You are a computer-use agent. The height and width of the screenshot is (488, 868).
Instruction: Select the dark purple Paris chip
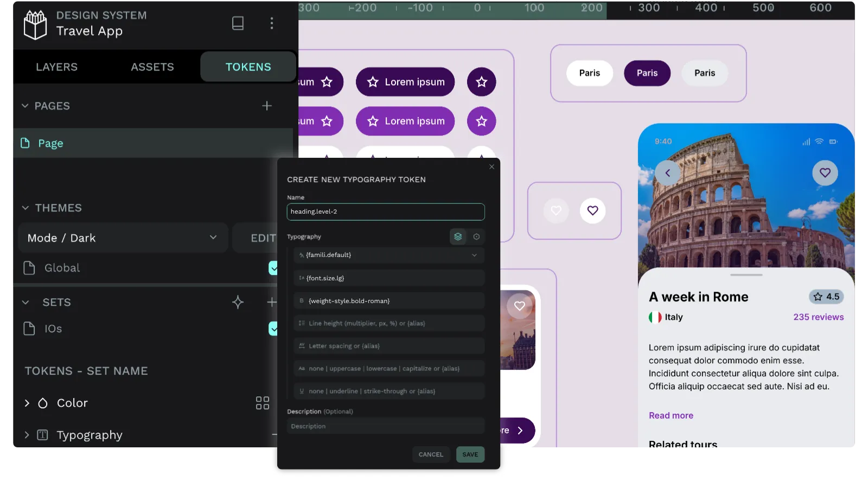click(647, 73)
